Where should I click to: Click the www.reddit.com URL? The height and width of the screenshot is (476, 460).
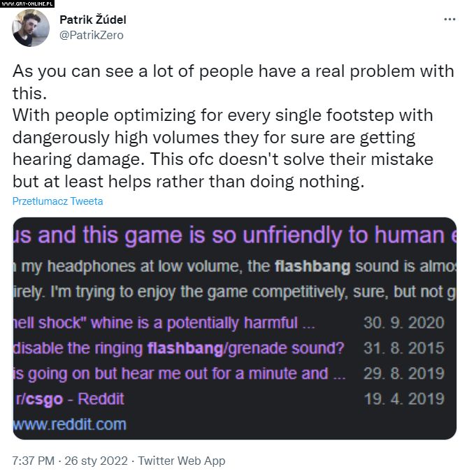[x=70, y=424]
